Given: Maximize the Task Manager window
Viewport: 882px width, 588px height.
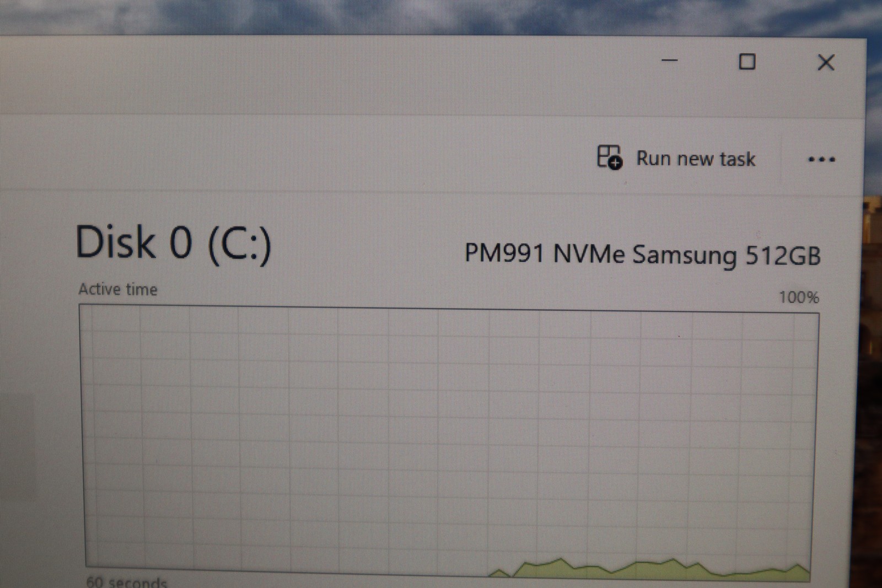Looking at the screenshot, I should pos(747,62).
